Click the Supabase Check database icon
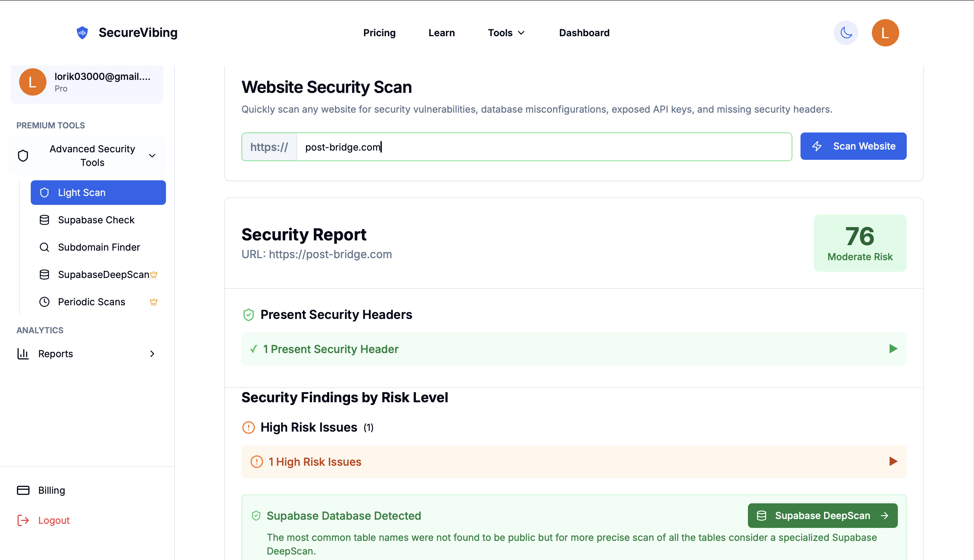Screen dimensions: 974x560 pyautogui.click(x=44, y=220)
